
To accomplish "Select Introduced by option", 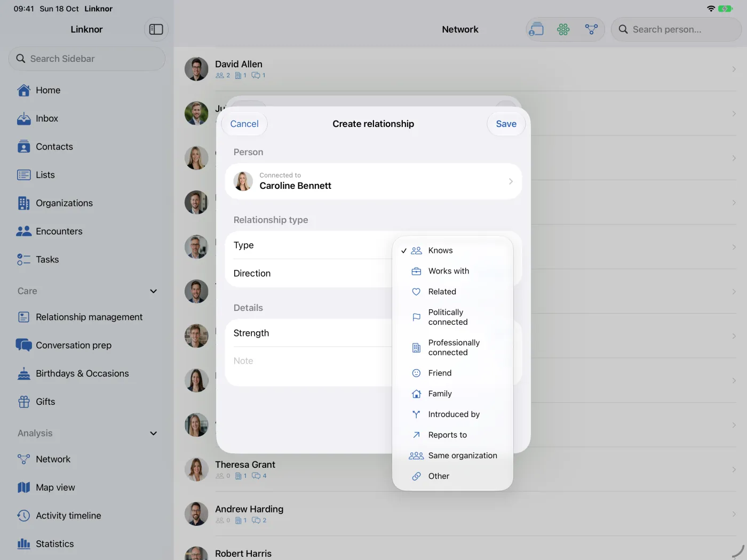I will tap(452, 414).
